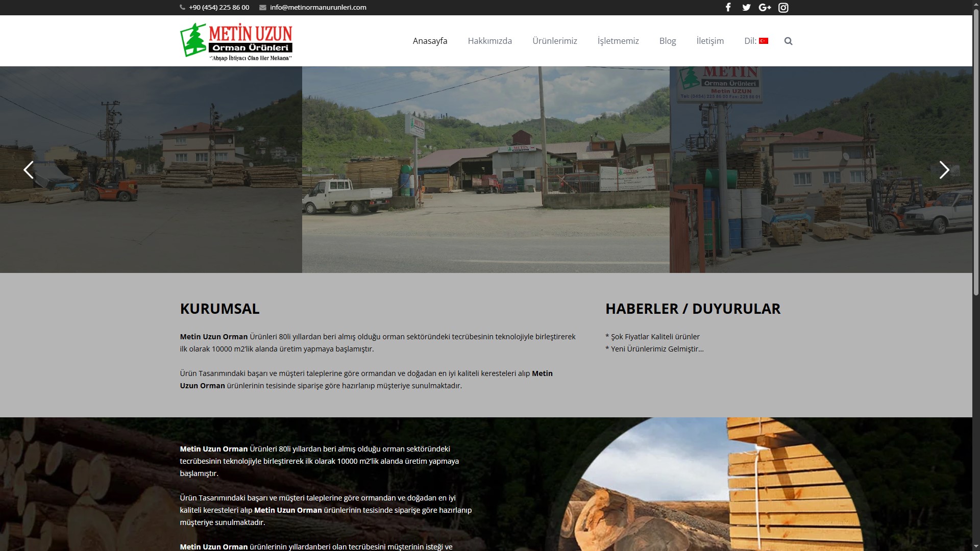Open the Twitter profile icon
The image size is (980, 551).
pyautogui.click(x=746, y=7)
